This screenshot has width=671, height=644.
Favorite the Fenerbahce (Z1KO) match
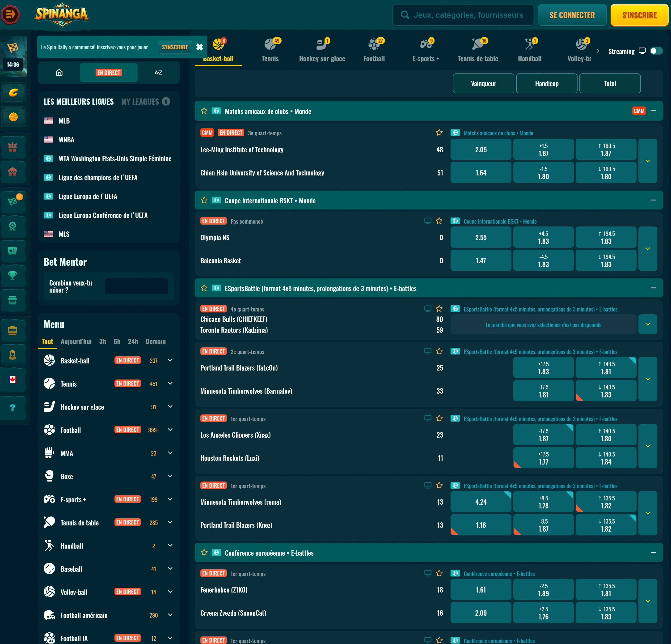click(x=439, y=573)
